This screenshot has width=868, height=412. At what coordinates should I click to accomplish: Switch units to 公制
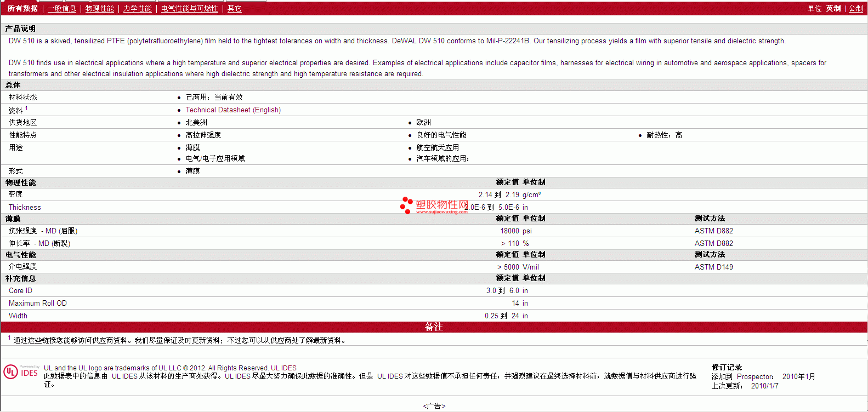856,8
